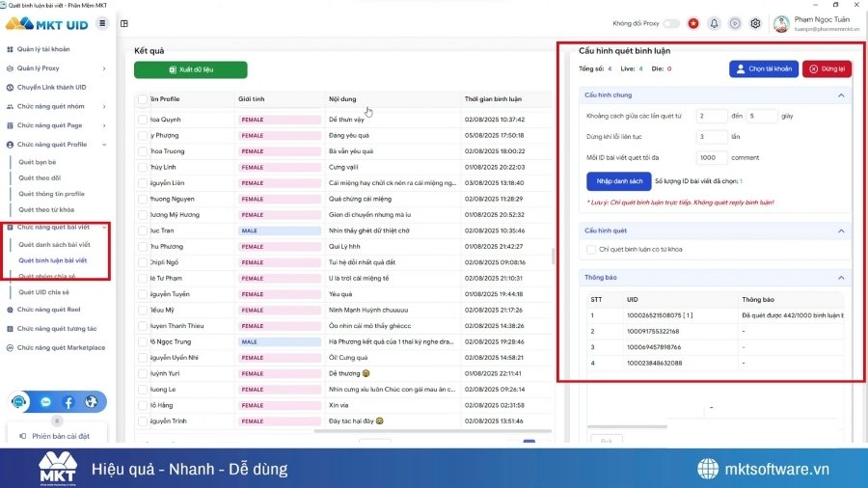Click the Chuyển Link thành UID icon
Viewport: 868px width, 488px height.
click(x=10, y=88)
